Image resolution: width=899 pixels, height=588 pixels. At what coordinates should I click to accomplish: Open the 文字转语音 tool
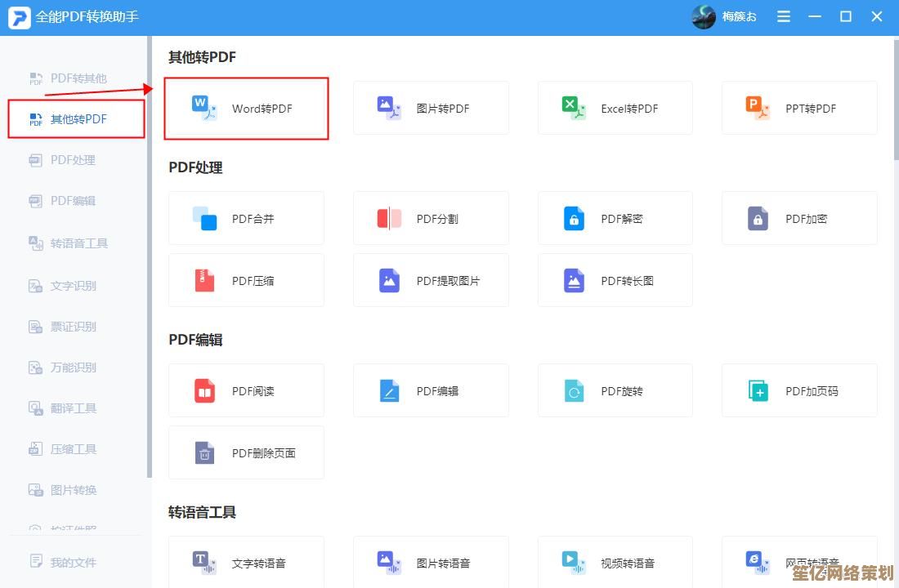pos(246,563)
